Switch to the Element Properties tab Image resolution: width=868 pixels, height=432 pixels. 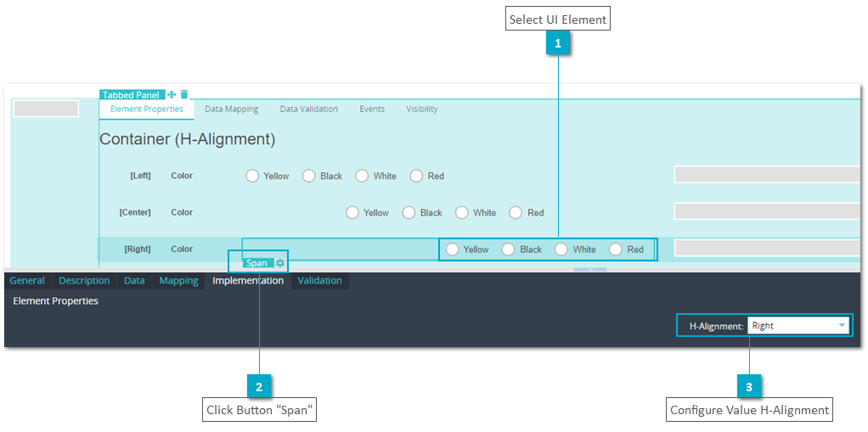tap(147, 109)
